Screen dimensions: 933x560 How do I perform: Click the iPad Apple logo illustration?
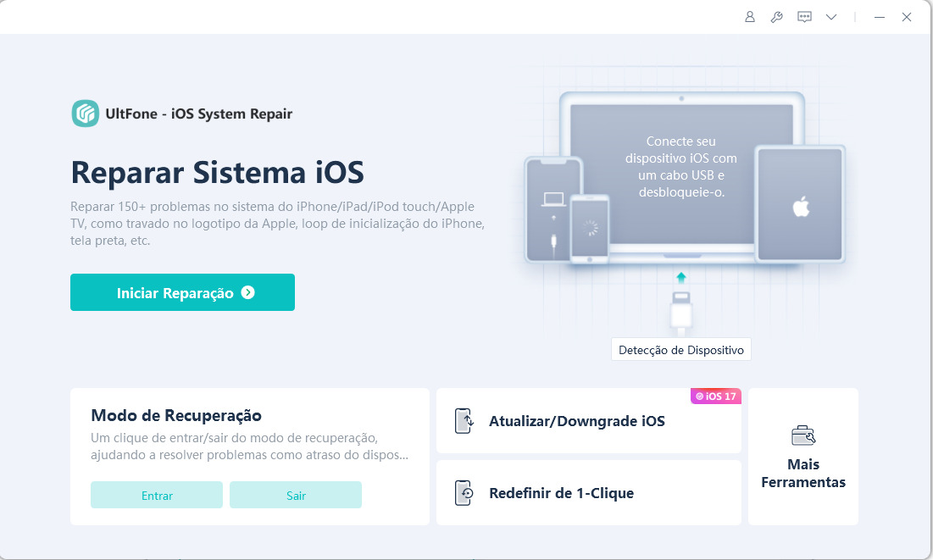(x=801, y=205)
